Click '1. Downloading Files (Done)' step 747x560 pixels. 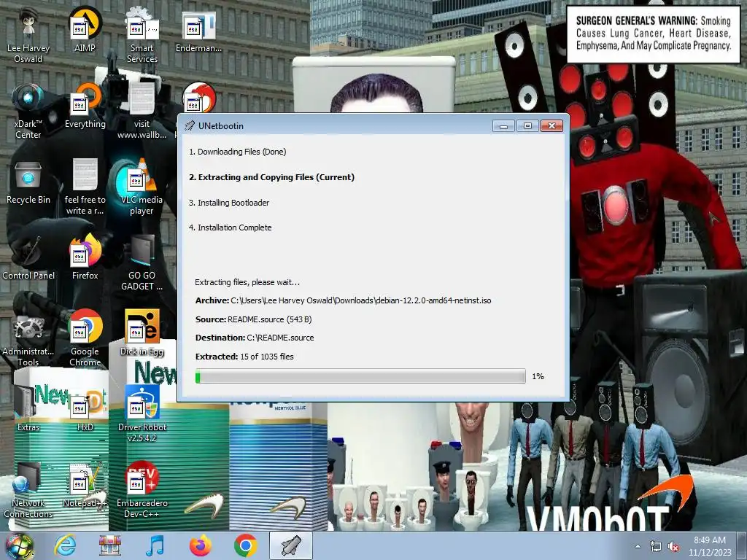tap(237, 152)
